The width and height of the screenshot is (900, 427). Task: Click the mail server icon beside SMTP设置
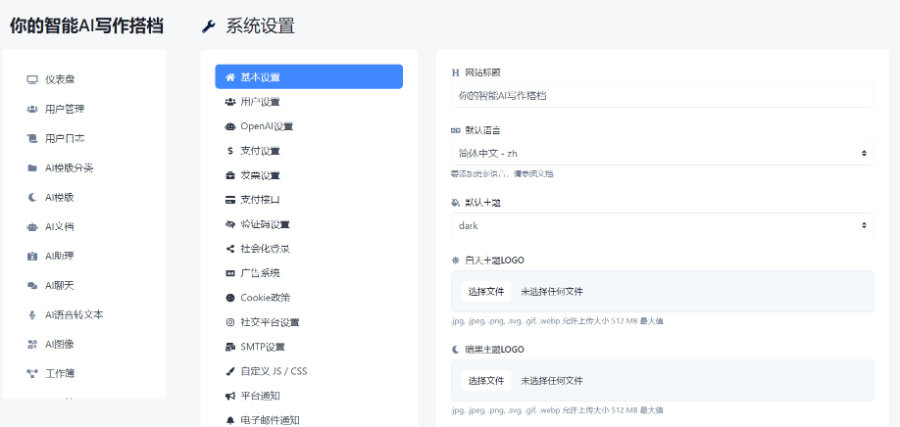tap(230, 347)
